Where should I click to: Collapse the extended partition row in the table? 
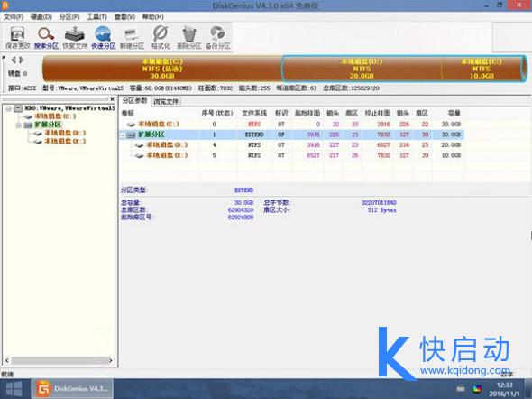coord(123,135)
